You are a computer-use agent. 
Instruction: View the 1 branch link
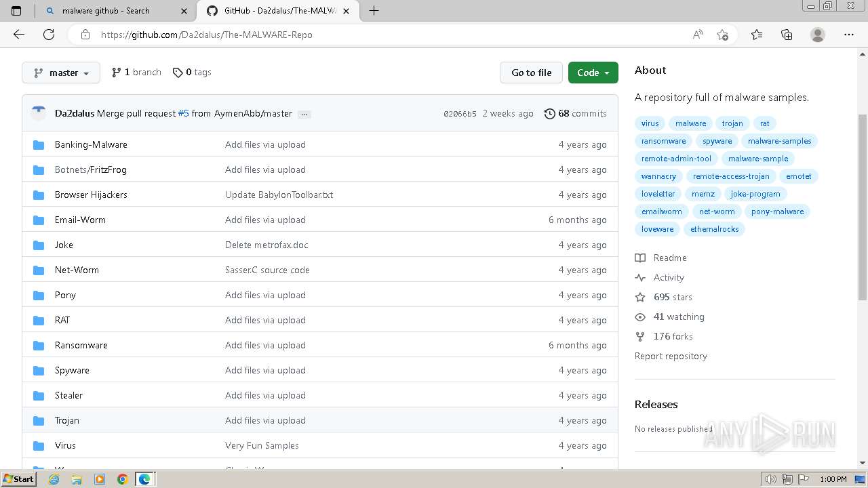pyautogui.click(x=136, y=72)
